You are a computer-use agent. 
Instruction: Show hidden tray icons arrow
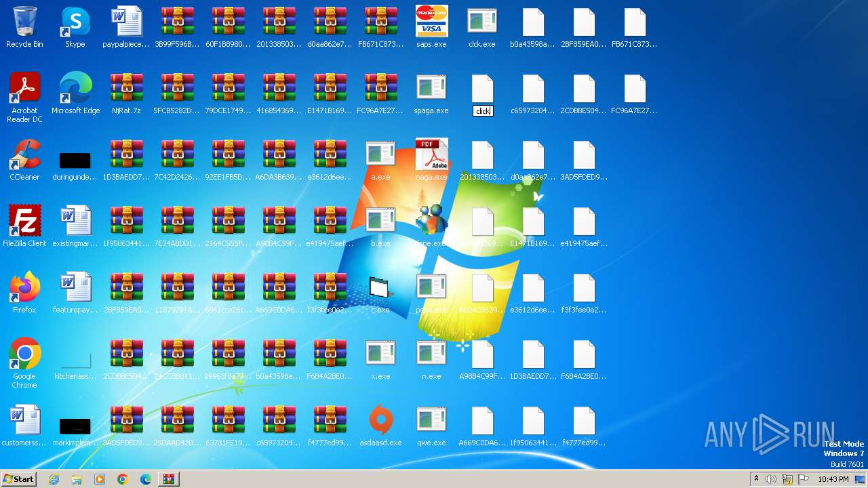(756, 479)
